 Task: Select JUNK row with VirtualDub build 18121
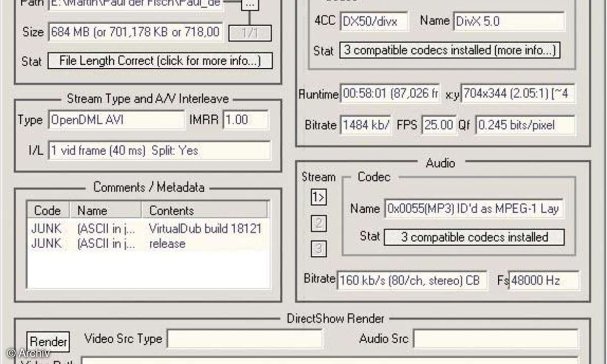[x=147, y=229]
